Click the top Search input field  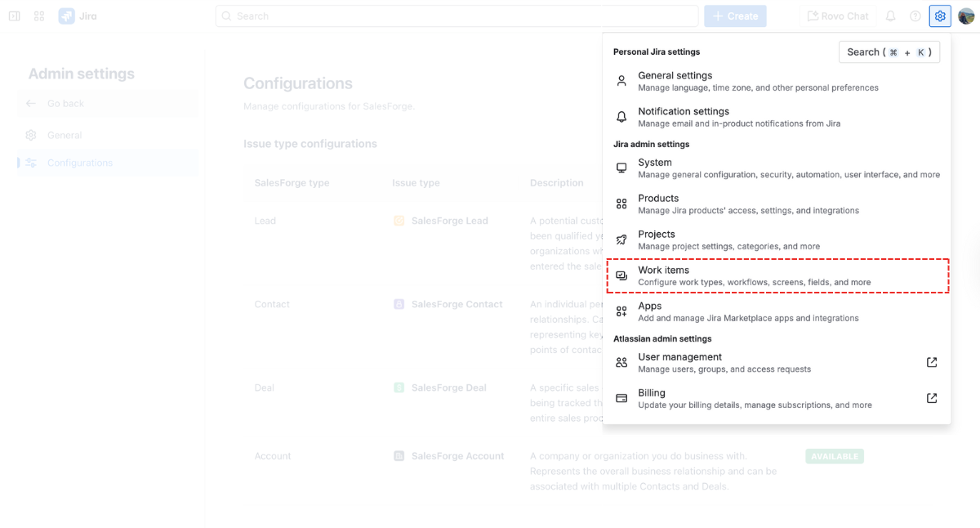point(457,16)
